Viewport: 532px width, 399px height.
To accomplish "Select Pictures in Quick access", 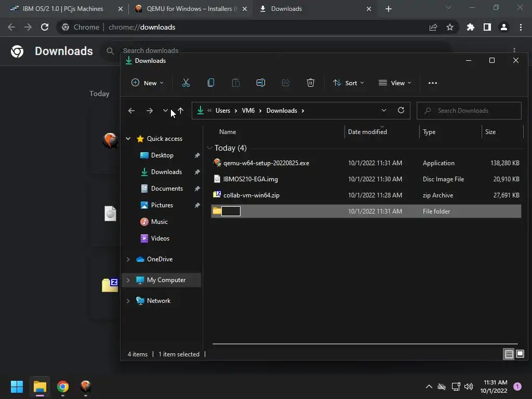I will point(162,205).
